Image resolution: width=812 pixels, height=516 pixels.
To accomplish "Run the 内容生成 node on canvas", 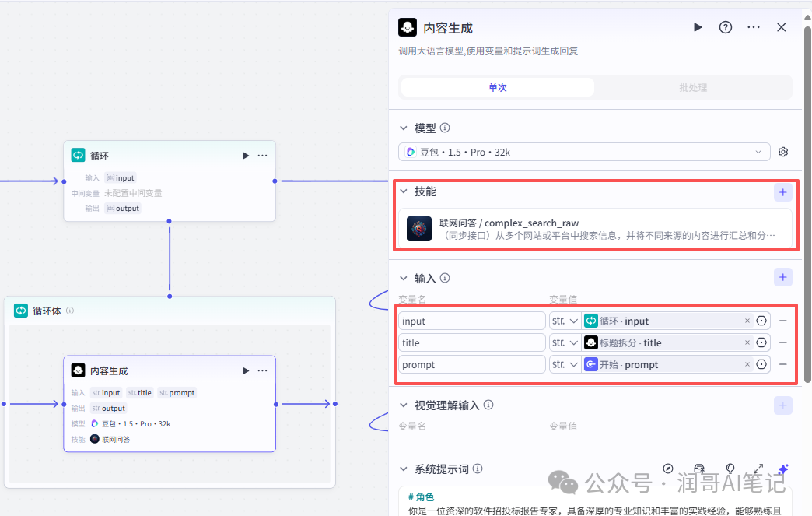I will point(246,370).
